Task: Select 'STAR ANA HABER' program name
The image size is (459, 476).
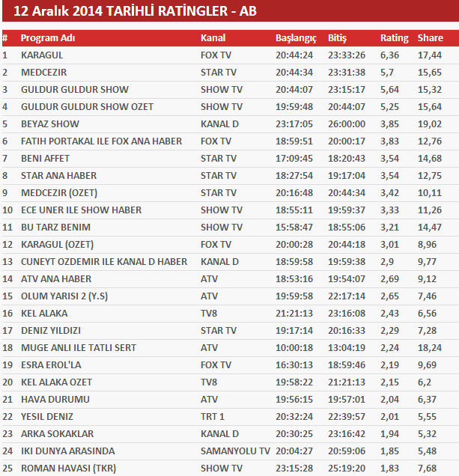Action: pyautogui.click(x=58, y=176)
